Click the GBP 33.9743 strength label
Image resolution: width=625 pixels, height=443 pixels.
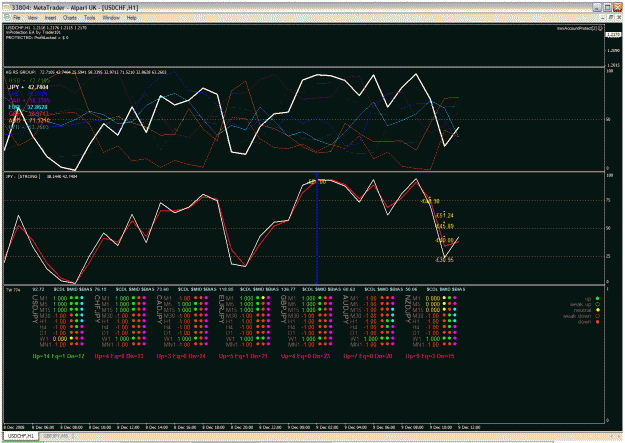pos(28,114)
